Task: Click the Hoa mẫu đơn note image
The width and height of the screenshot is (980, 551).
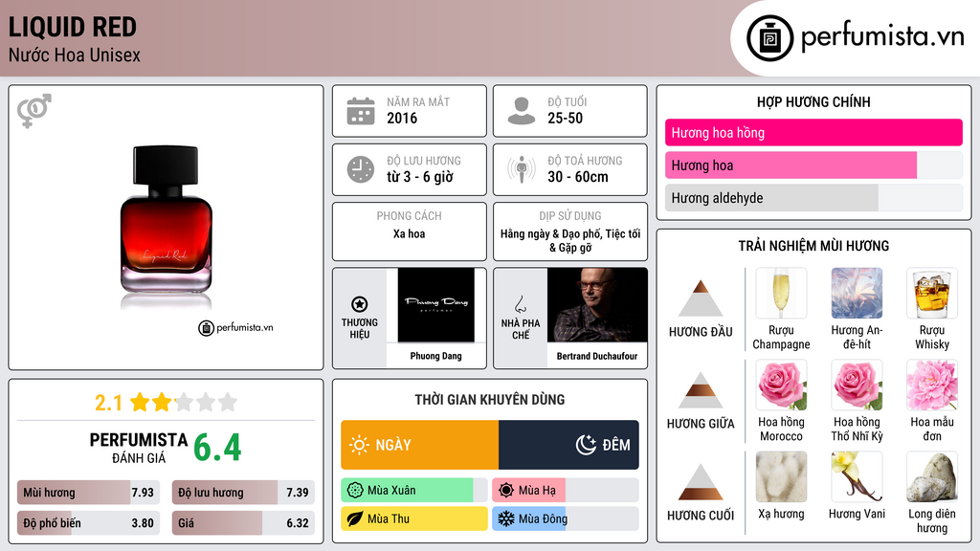Action: pos(932,386)
